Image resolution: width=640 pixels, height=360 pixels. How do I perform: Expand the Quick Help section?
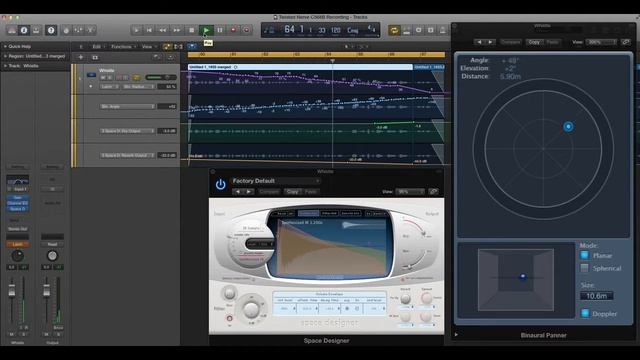[5, 47]
